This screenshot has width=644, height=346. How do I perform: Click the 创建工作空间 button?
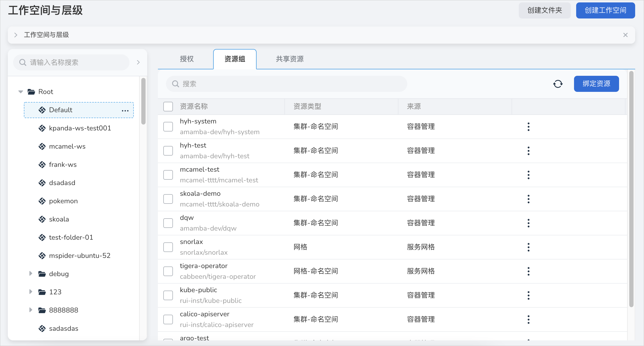606,10
